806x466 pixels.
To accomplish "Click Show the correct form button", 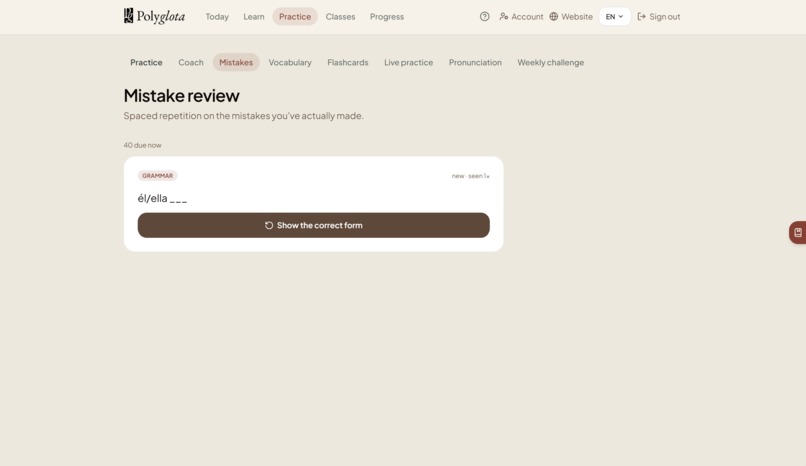I will [314, 225].
